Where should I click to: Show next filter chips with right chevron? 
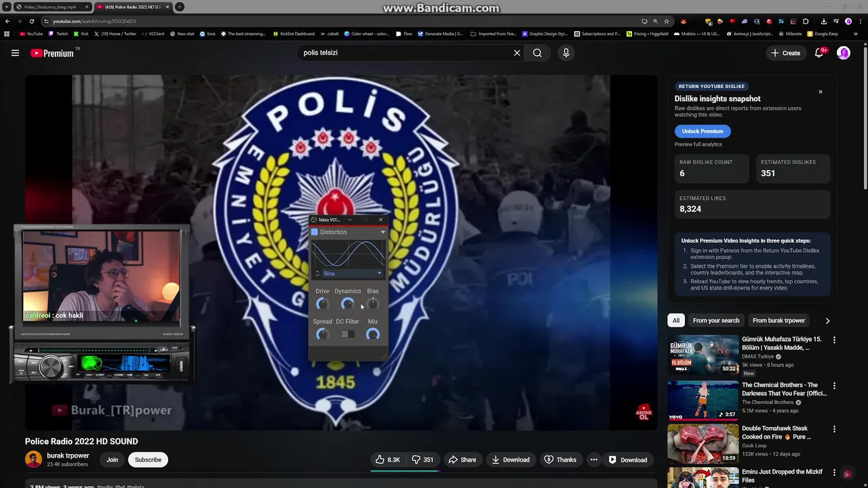[x=827, y=321]
